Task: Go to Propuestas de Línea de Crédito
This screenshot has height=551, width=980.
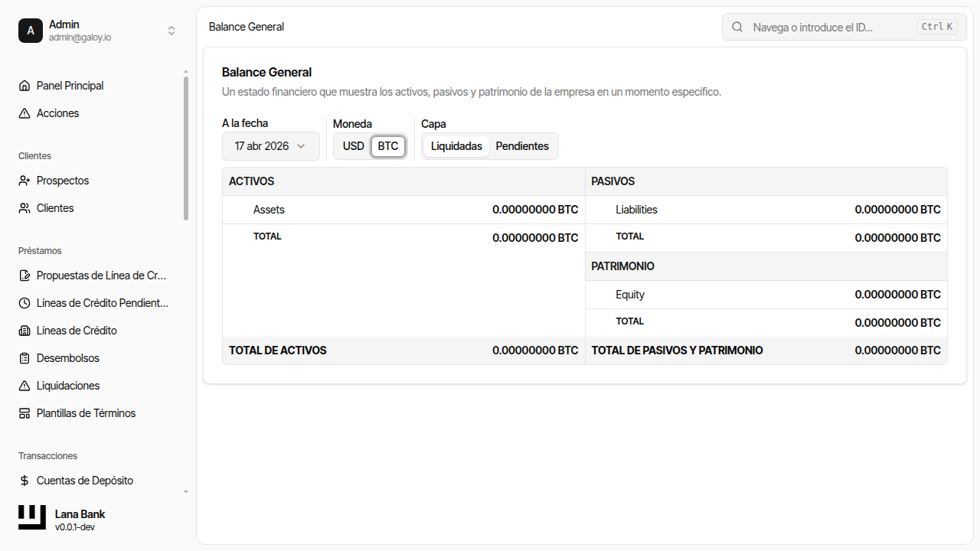Action: [x=101, y=275]
